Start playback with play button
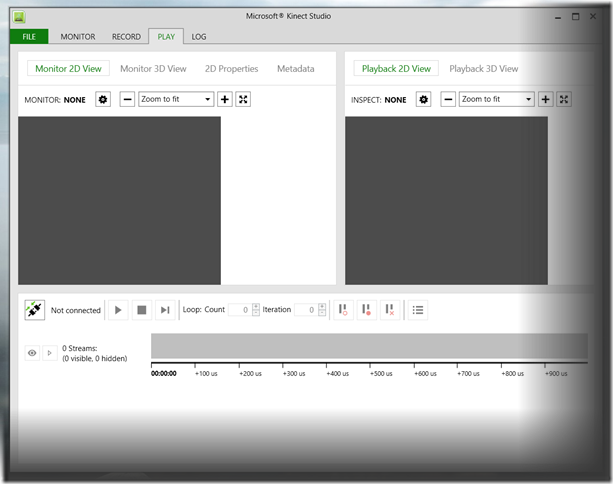The width and height of the screenshot is (613, 484). click(x=118, y=310)
